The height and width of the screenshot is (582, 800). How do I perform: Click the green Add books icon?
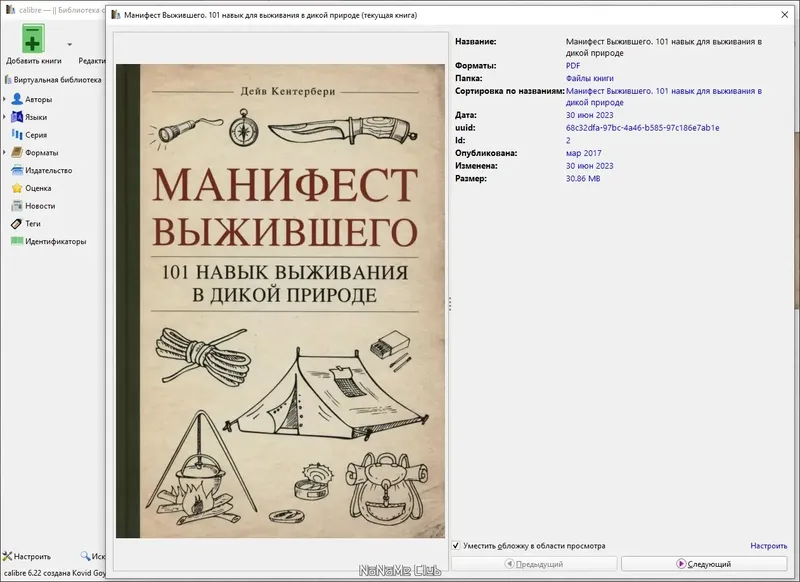(33, 38)
